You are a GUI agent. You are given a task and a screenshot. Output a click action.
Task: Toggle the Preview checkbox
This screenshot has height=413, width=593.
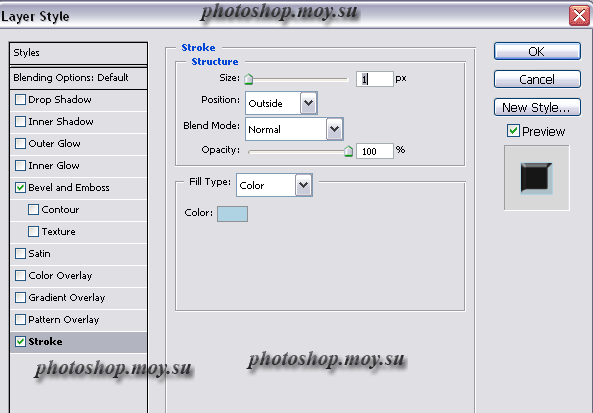pos(513,131)
